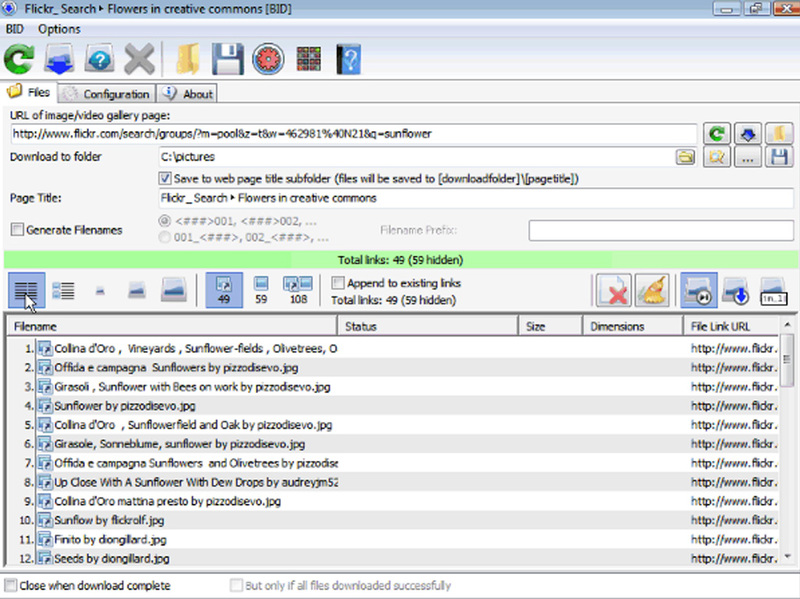Check Append to existing links
The height and width of the screenshot is (599, 800).
(x=337, y=283)
